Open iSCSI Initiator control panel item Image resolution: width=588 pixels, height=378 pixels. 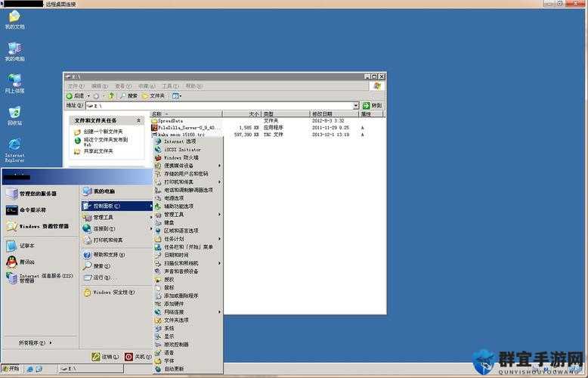[x=188, y=150]
